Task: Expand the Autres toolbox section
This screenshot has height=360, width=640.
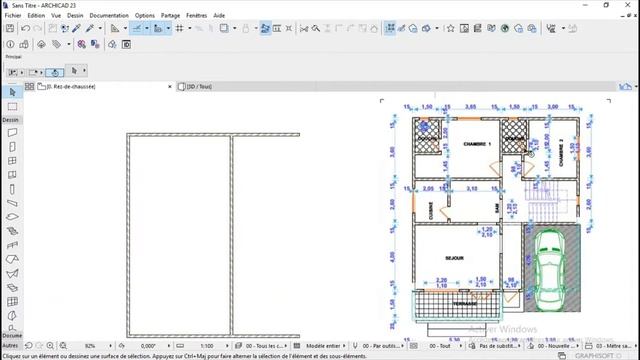Action: [x=11, y=346]
